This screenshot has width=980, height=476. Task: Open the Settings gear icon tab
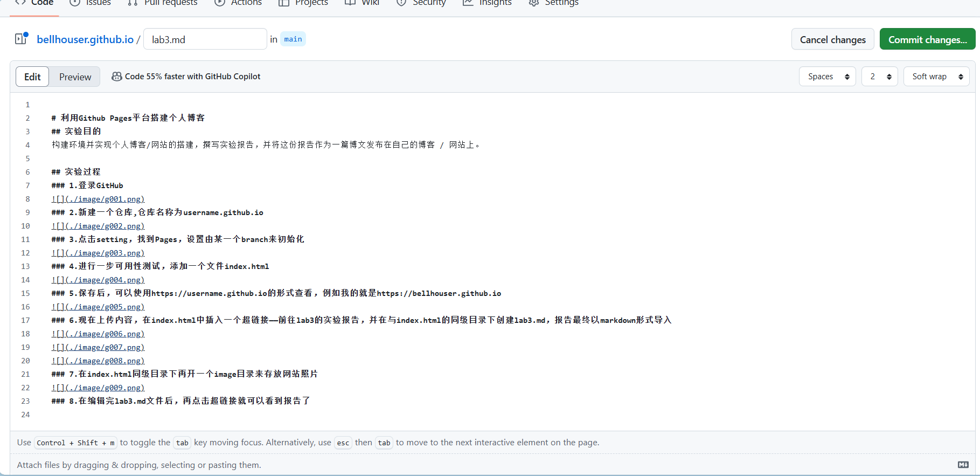click(x=533, y=3)
